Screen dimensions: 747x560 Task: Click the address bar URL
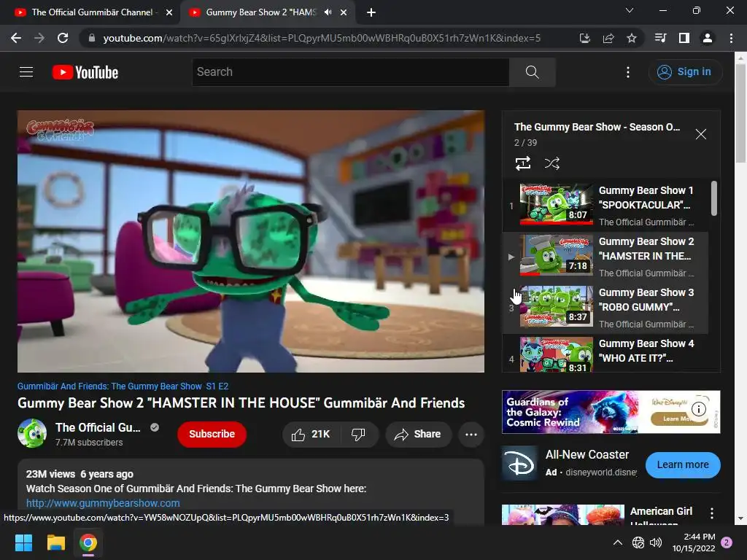pyautogui.click(x=322, y=38)
